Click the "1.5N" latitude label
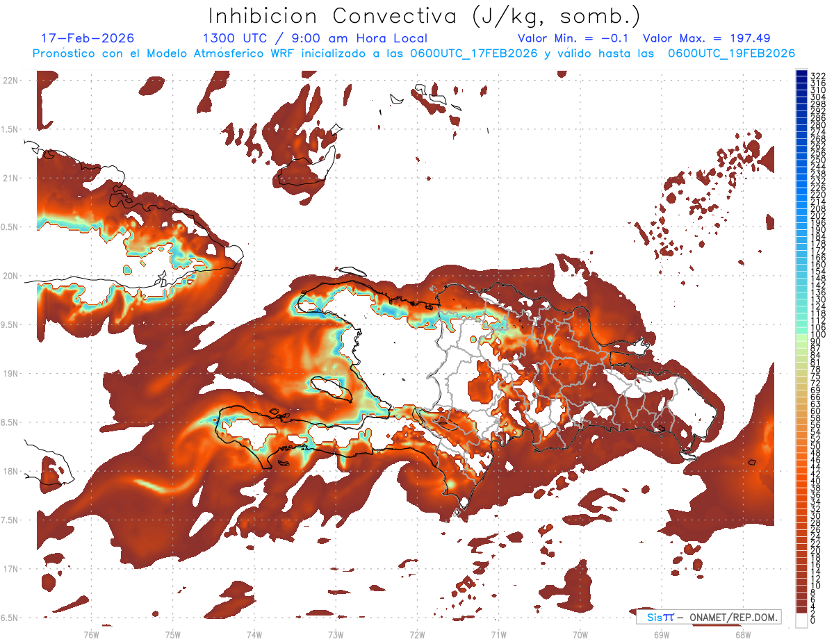This screenshot has height=644, width=834. [10, 130]
